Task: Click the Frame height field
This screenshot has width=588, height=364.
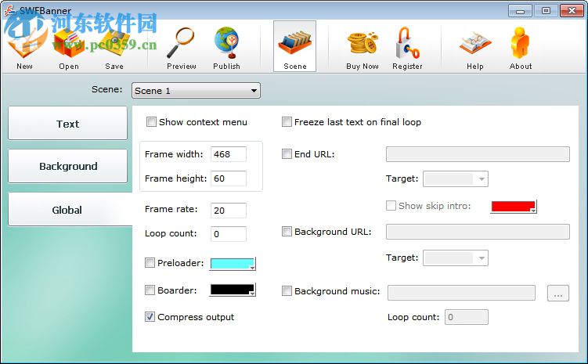Action: click(229, 178)
